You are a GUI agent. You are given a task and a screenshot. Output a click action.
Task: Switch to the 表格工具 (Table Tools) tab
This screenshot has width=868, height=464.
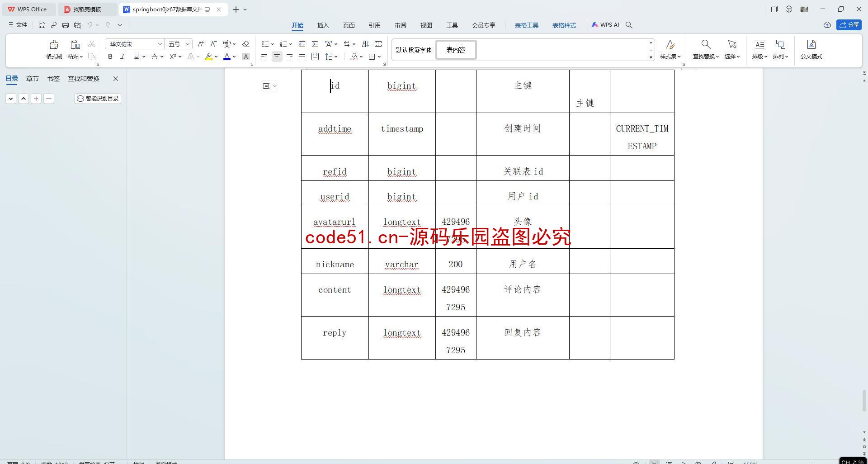526,25
